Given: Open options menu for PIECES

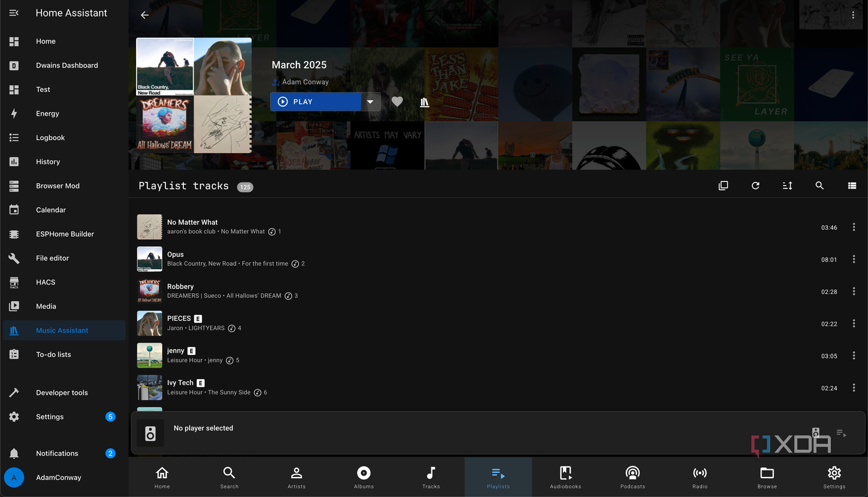Looking at the screenshot, I should (x=854, y=323).
